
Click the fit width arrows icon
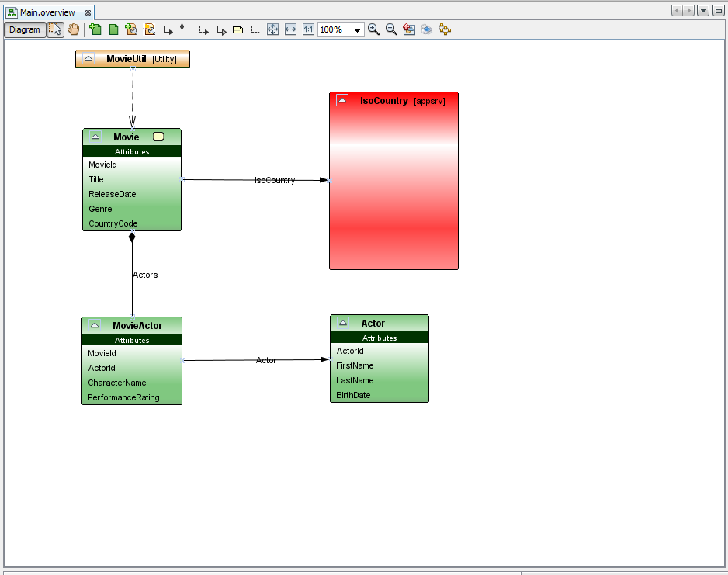(290, 29)
